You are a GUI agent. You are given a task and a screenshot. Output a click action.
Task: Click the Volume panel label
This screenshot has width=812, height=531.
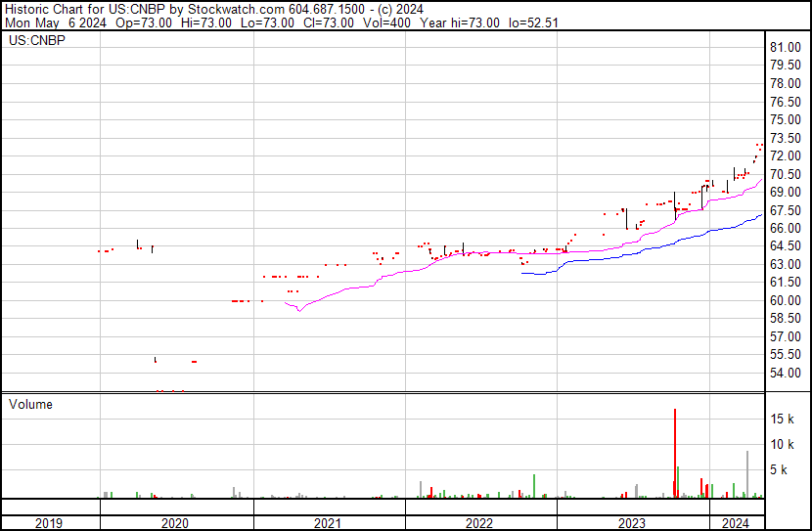(30, 404)
